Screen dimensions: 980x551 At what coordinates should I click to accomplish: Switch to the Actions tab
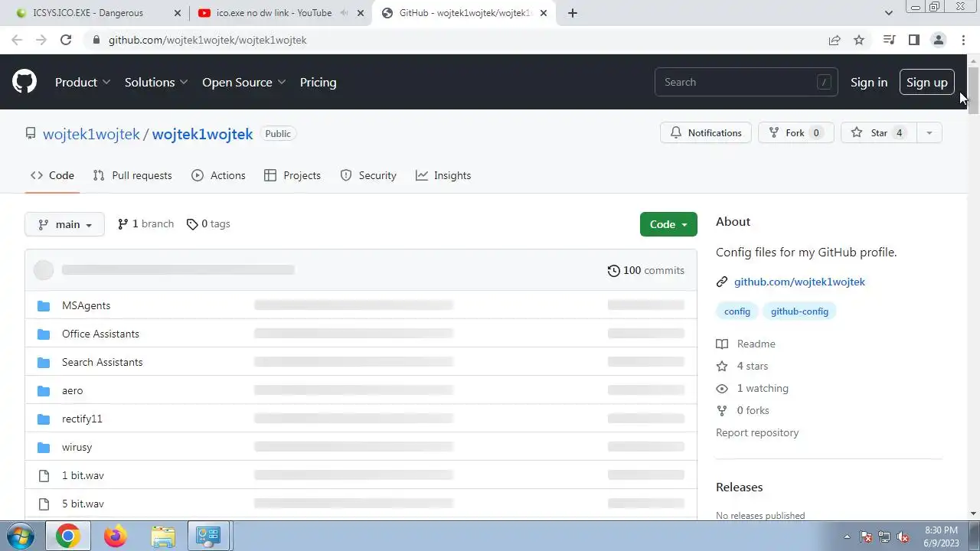pyautogui.click(x=219, y=175)
